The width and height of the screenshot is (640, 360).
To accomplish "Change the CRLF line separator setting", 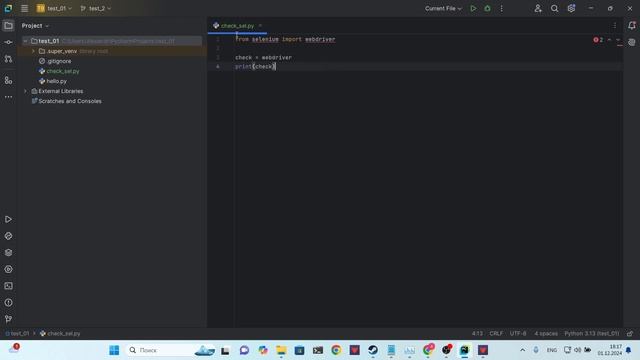I will (x=496, y=333).
